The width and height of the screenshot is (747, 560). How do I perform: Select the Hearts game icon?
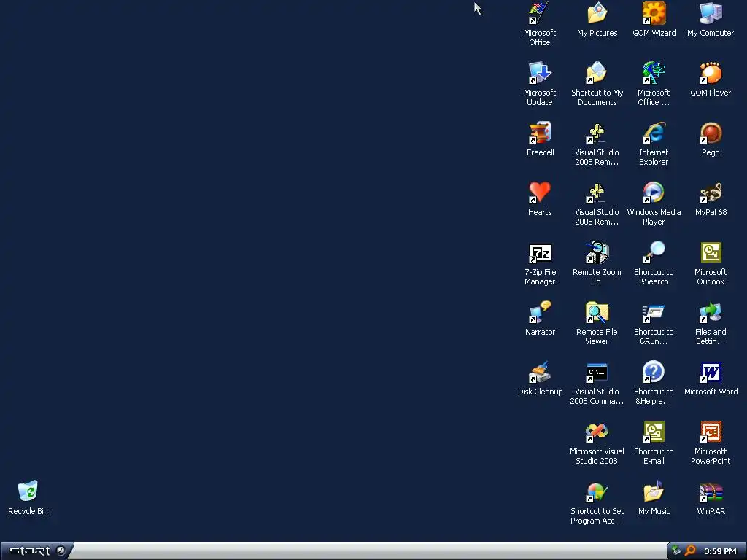click(x=540, y=192)
